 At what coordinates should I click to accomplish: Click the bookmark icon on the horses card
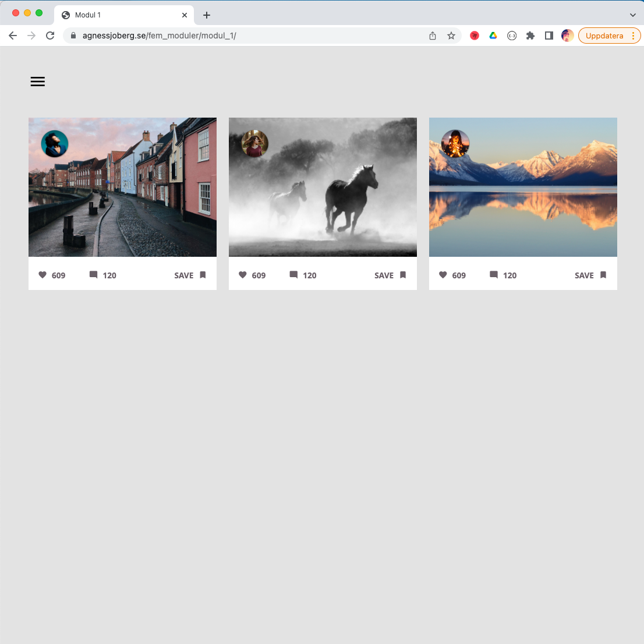click(x=403, y=275)
